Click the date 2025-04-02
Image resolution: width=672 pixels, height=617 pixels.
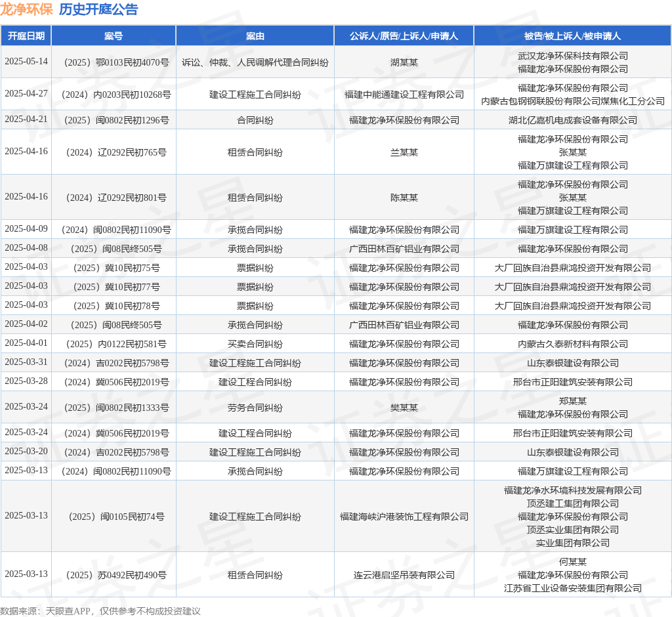pos(26,324)
